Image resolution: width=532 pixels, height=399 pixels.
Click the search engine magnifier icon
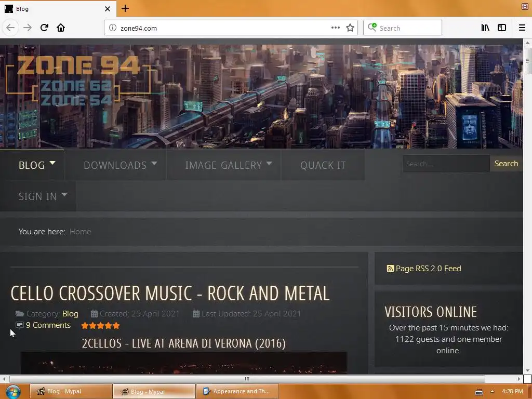(x=372, y=28)
